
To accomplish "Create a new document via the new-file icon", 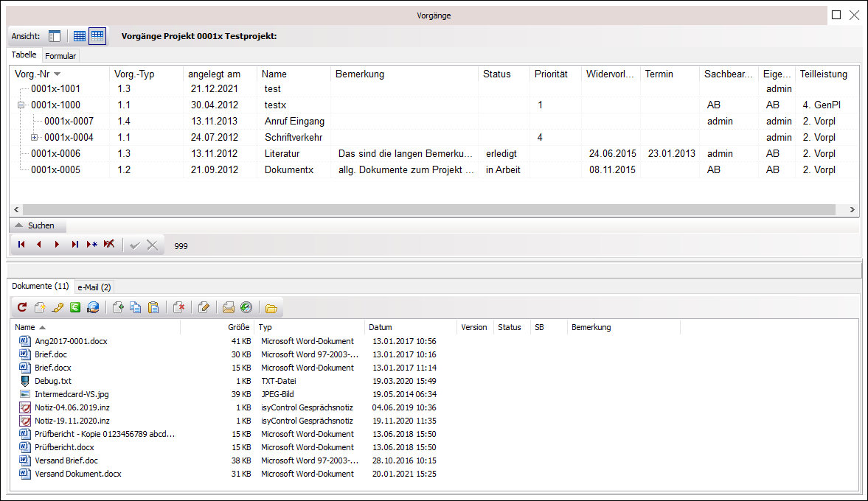I will [x=39, y=307].
